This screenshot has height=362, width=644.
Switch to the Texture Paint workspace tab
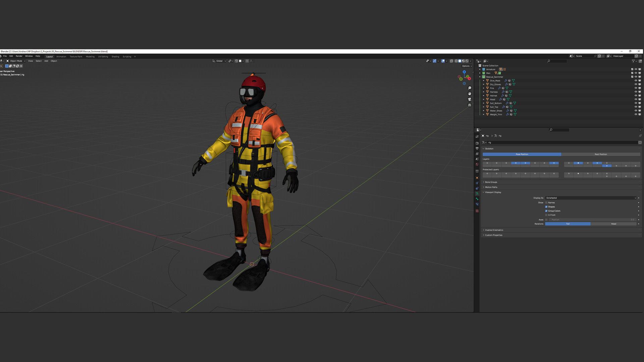[x=76, y=57]
